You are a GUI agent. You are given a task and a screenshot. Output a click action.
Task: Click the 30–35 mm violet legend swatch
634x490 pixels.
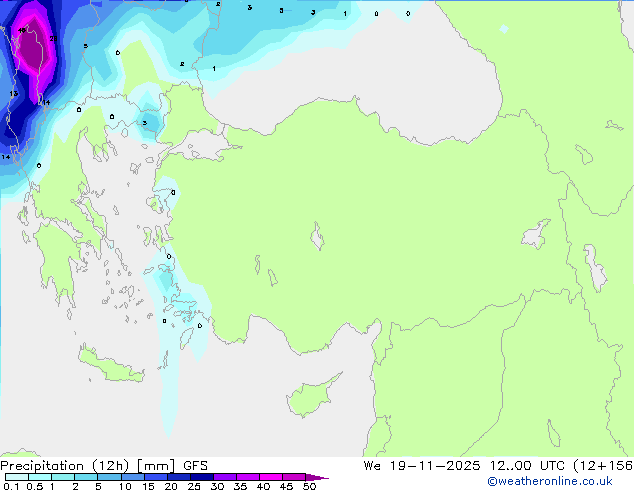tap(225, 477)
